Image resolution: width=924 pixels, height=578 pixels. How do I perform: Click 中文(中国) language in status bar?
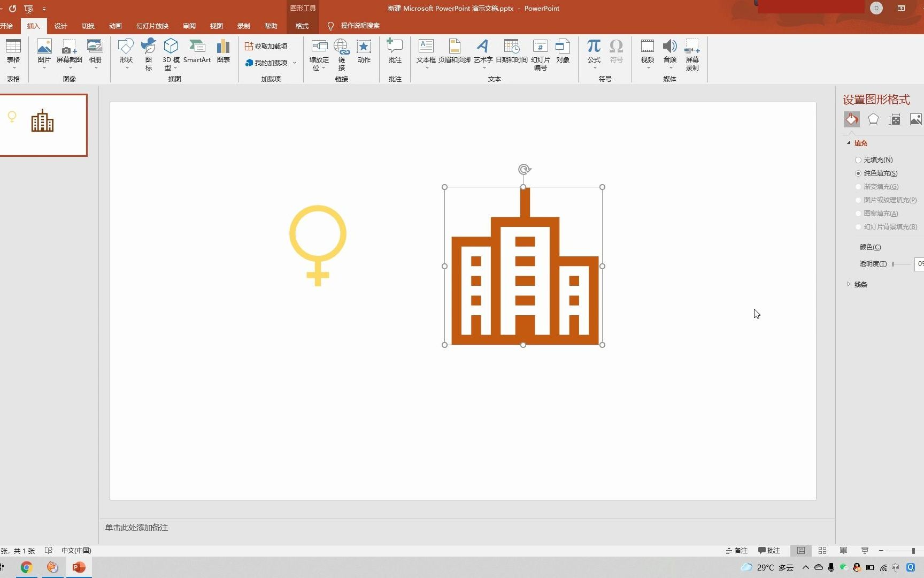click(x=76, y=551)
